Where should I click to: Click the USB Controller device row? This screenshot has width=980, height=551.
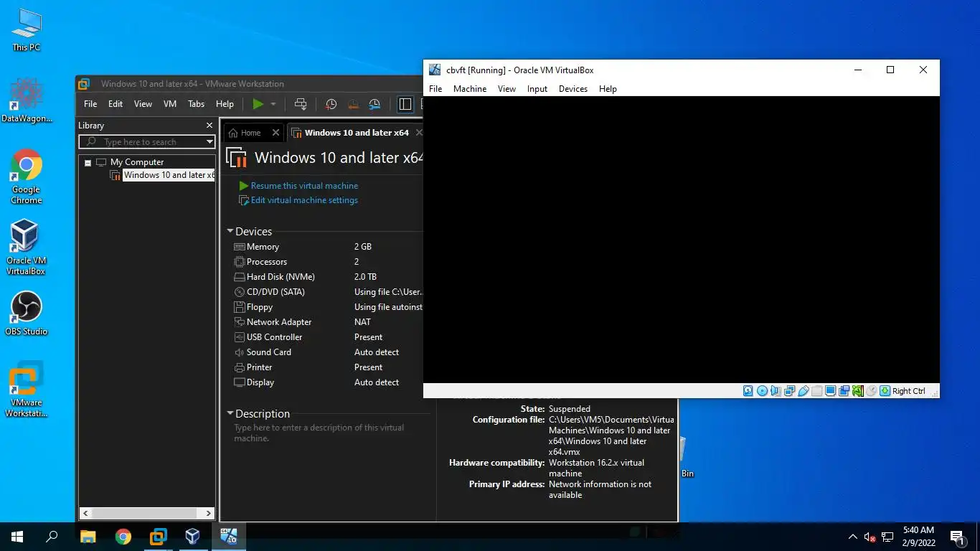[329, 337]
